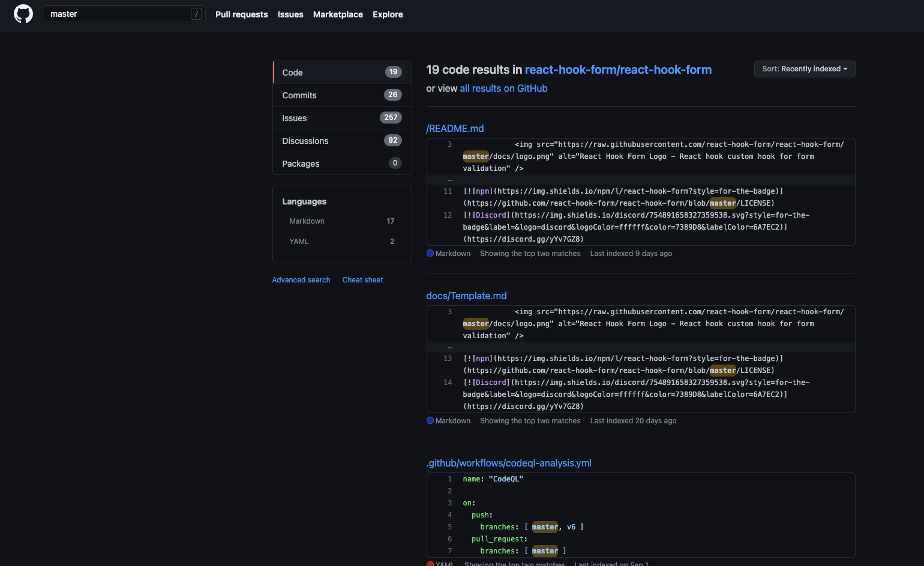The width and height of the screenshot is (924, 566).
Task: View all results on GitHub
Action: [x=503, y=88]
